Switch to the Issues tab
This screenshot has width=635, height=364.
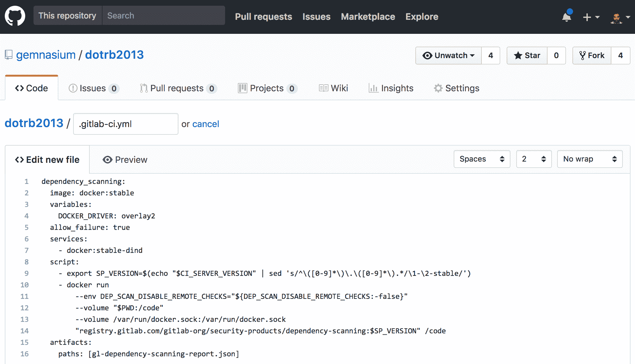94,88
